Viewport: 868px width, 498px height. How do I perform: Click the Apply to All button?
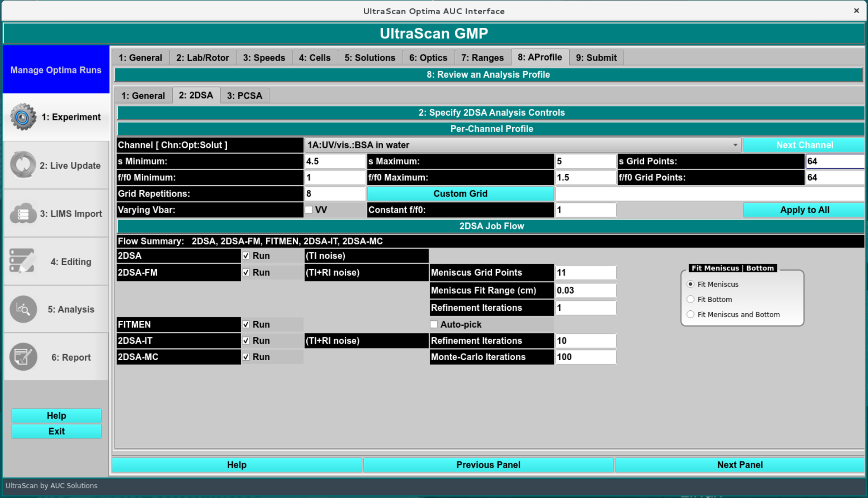[x=804, y=210]
